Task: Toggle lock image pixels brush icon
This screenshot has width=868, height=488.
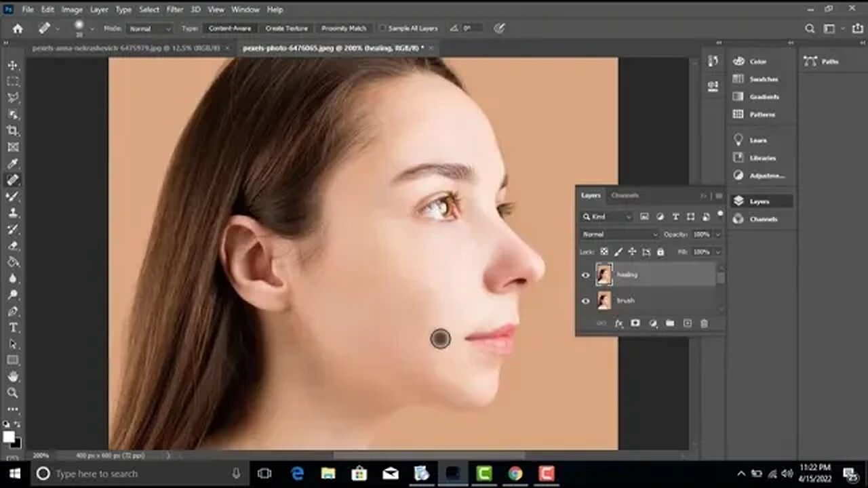Action: click(x=618, y=251)
